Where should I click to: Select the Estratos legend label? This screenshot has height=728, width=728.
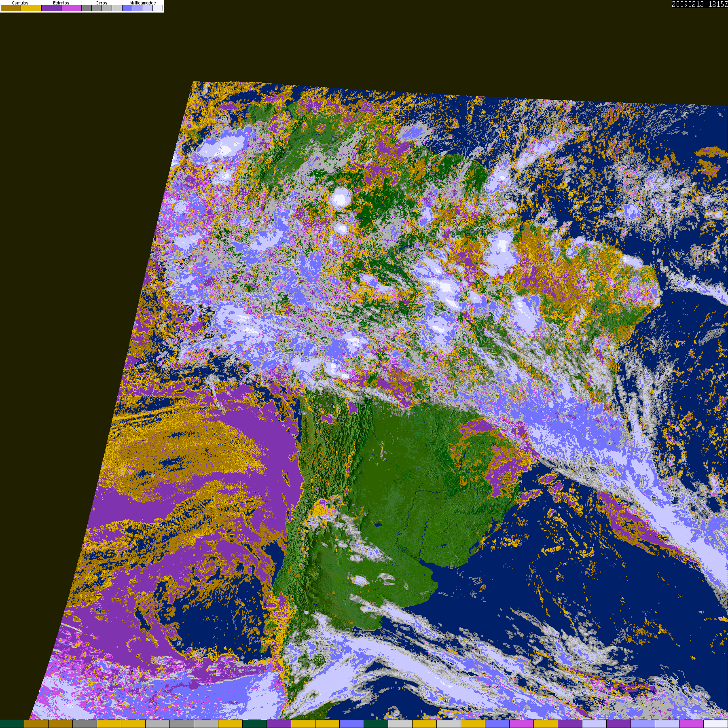click(61, 3)
